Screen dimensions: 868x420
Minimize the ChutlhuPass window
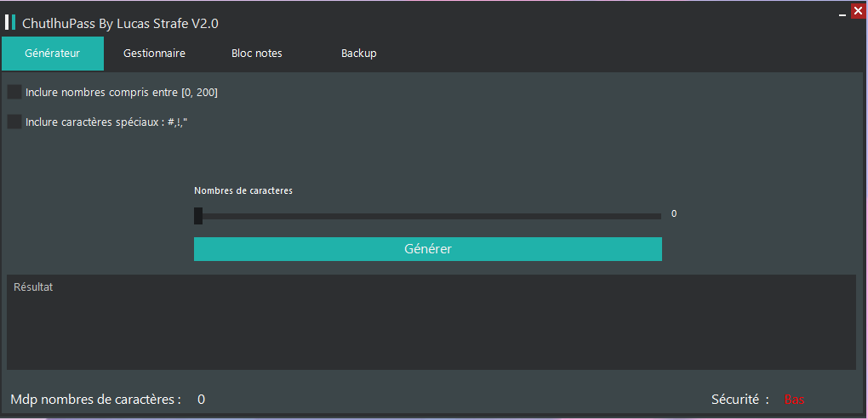[x=842, y=12]
